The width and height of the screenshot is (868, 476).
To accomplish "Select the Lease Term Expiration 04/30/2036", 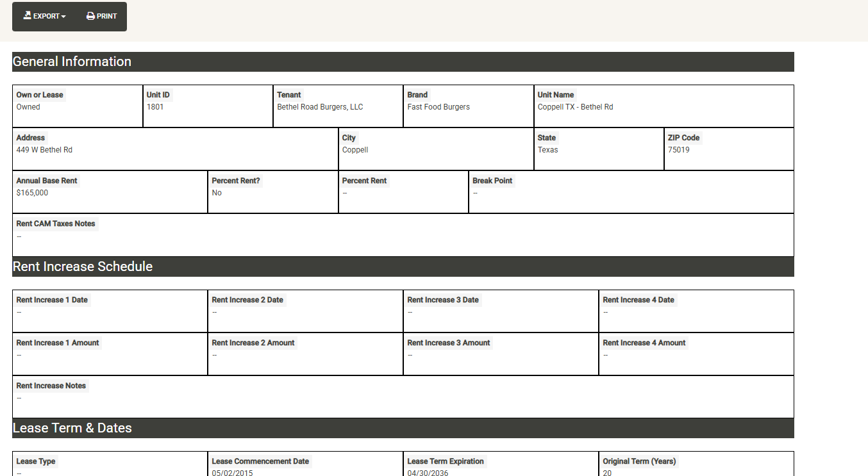I will coord(428,473).
